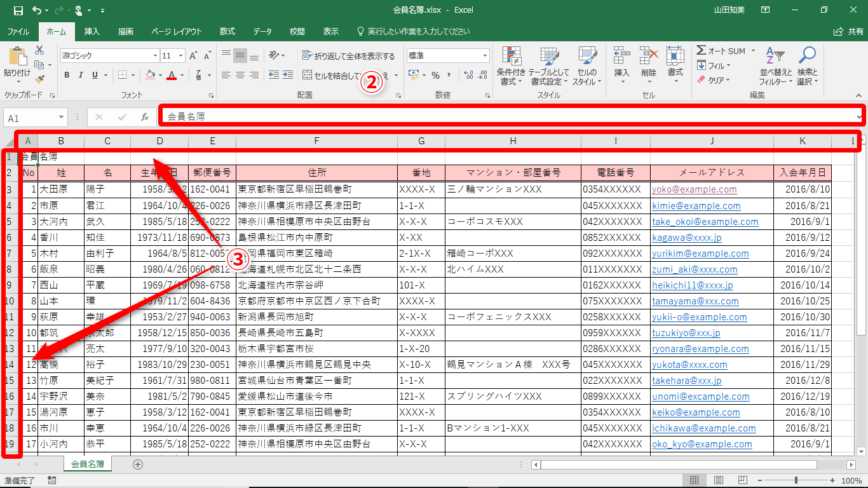This screenshot has width=868, height=488.
Task: Click the fill color paint bucket swatch
Action: point(150,75)
